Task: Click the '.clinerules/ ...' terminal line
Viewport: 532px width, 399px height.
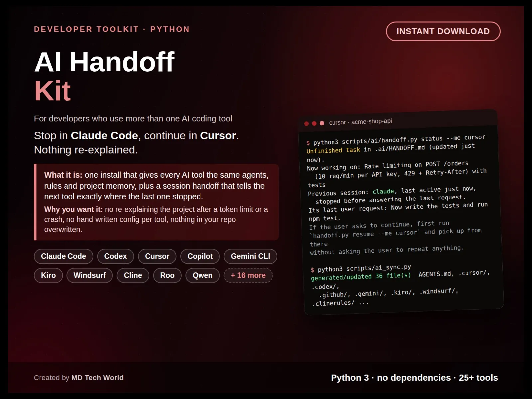Action: [x=340, y=303]
